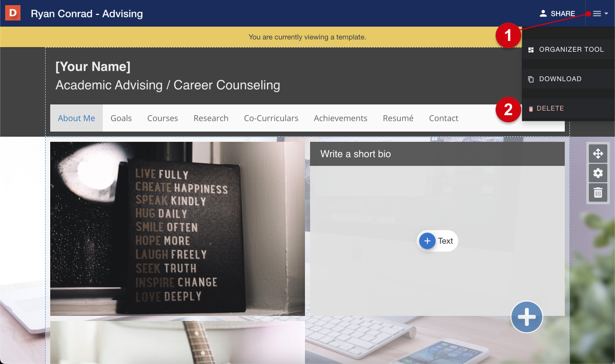Click the large blue plus add button
615x364 pixels.
pos(527,317)
